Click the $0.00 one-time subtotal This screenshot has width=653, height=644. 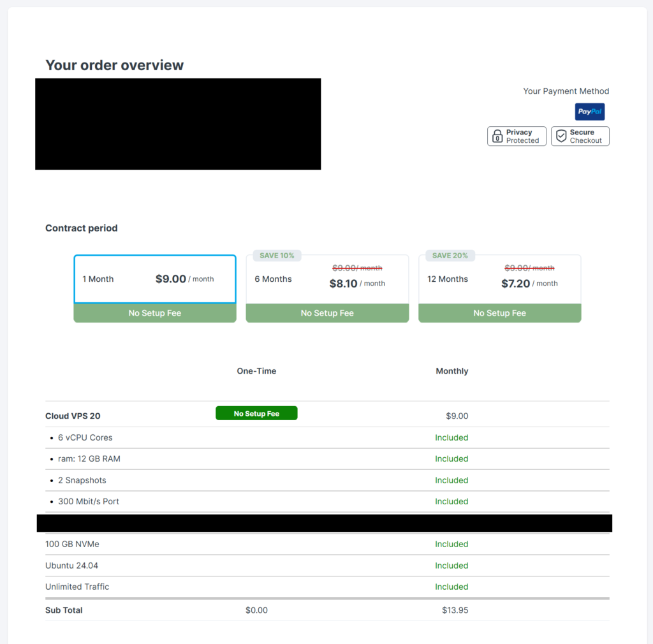(256, 610)
